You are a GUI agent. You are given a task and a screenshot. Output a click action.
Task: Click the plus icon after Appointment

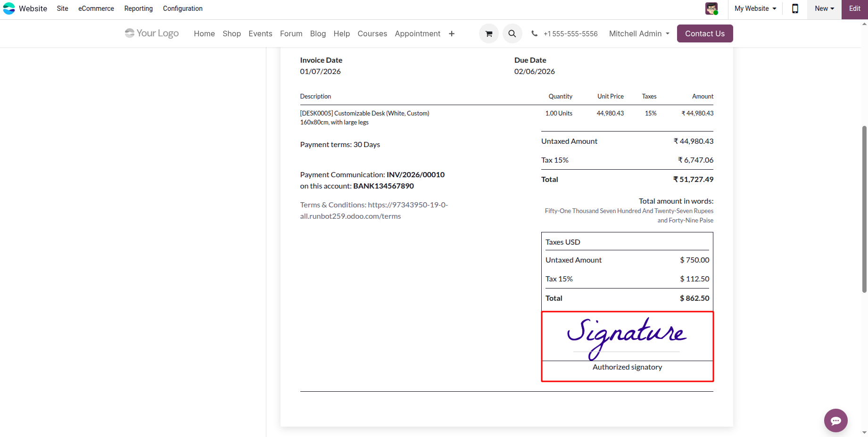(x=452, y=33)
